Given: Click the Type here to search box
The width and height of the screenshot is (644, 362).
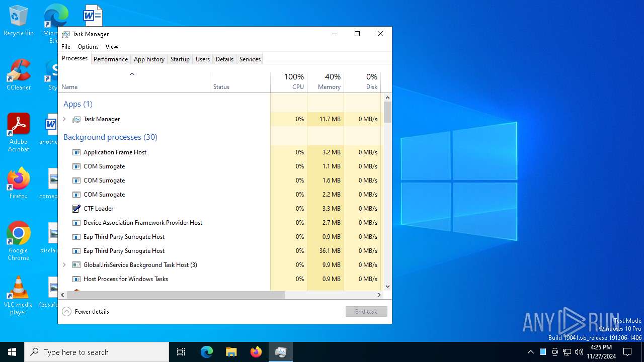Looking at the screenshot, I should [x=97, y=352].
